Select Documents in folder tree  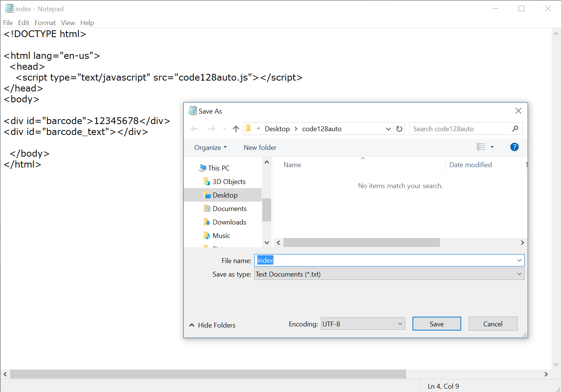click(x=229, y=208)
